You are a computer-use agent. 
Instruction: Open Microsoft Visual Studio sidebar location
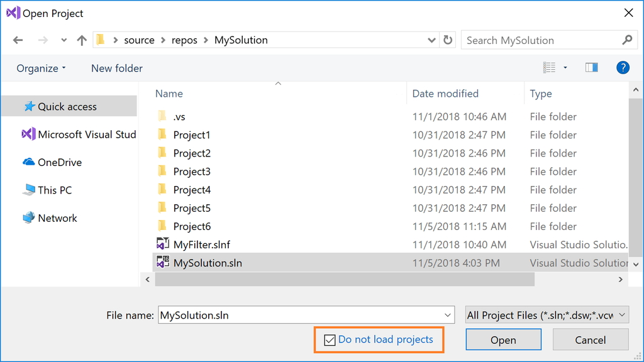click(79, 134)
